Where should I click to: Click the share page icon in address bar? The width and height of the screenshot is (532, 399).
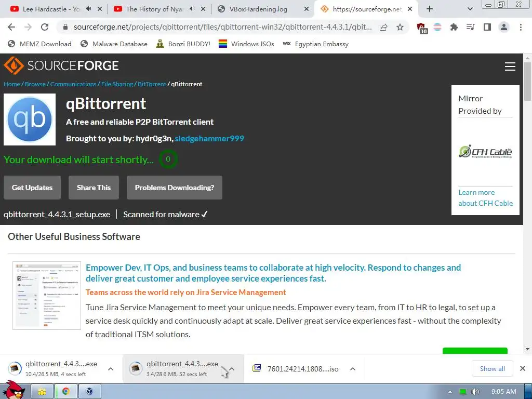(x=383, y=27)
